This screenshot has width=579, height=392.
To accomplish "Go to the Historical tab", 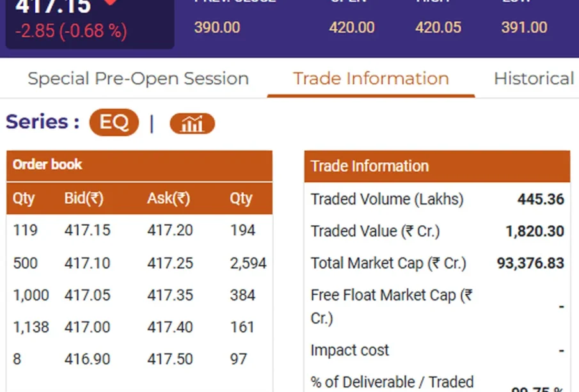I will (534, 79).
